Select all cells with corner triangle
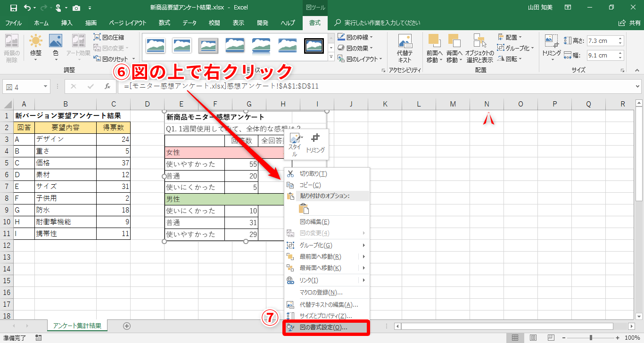 [x=7, y=104]
